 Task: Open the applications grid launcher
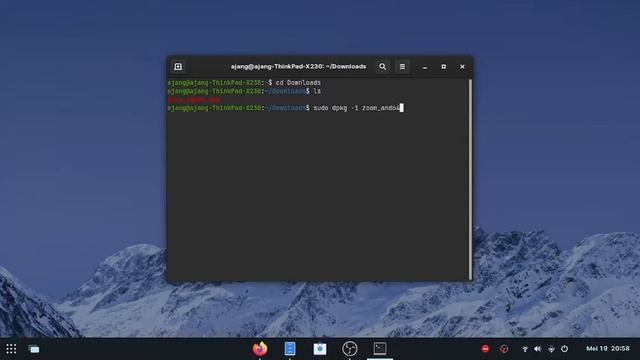click(x=11, y=349)
